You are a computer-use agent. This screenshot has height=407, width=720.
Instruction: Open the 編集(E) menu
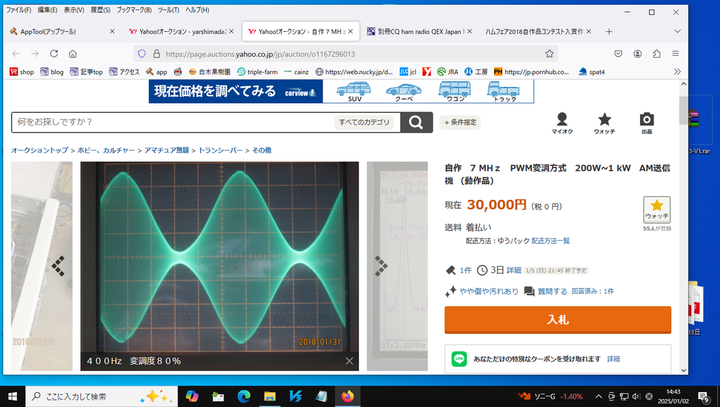click(47, 10)
